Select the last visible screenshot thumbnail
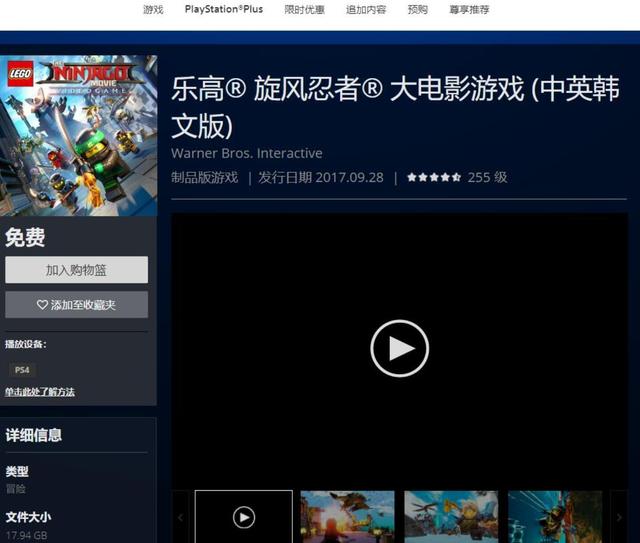The height and width of the screenshot is (543, 640). point(555,517)
